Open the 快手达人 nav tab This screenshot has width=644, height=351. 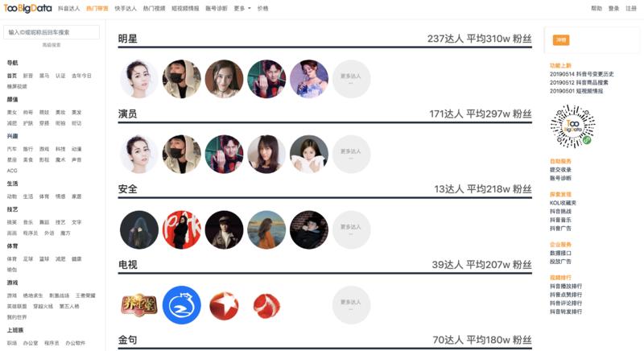pos(126,8)
